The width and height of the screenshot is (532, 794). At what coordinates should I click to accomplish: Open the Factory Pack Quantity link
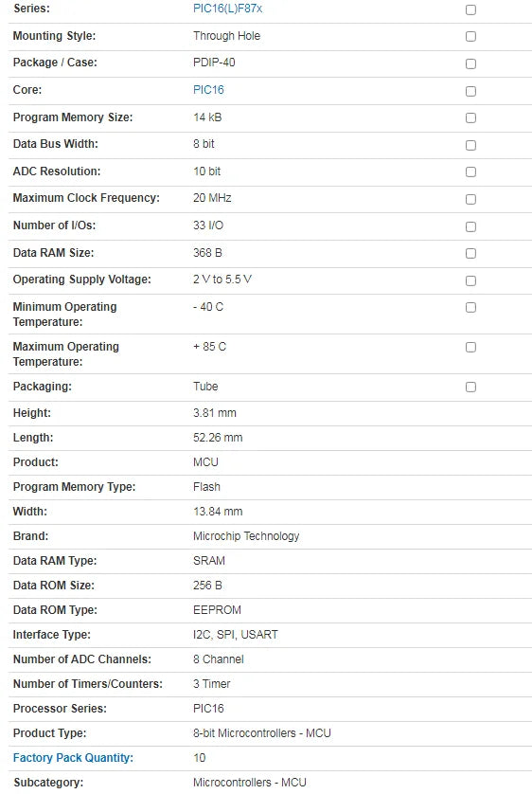click(73, 758)
